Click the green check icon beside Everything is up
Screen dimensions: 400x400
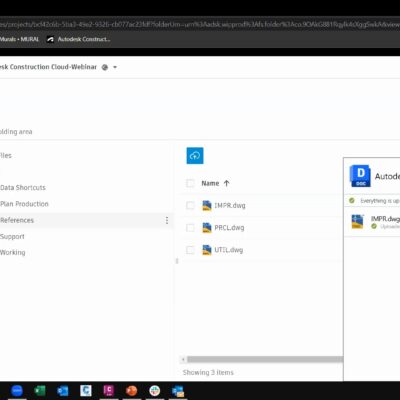352,201
